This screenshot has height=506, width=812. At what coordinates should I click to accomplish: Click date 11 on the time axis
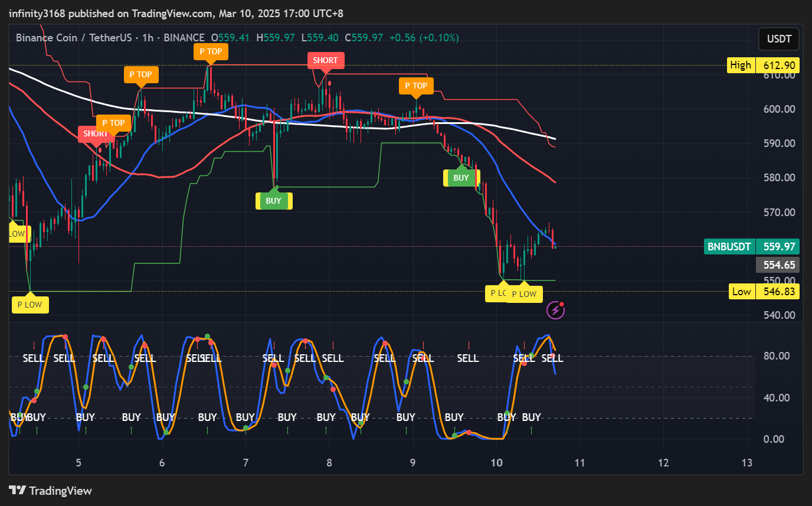579,462
